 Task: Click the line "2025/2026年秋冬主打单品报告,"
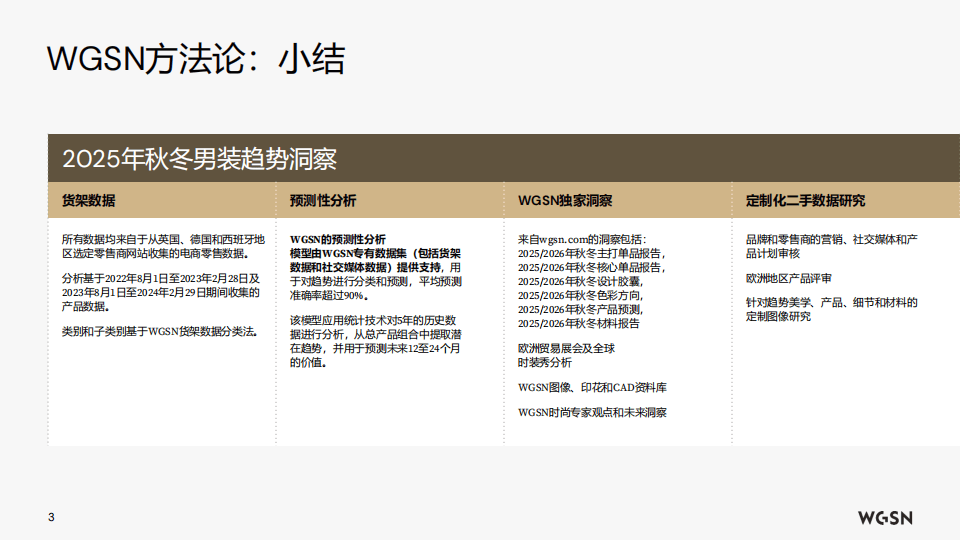click(591, 253)
